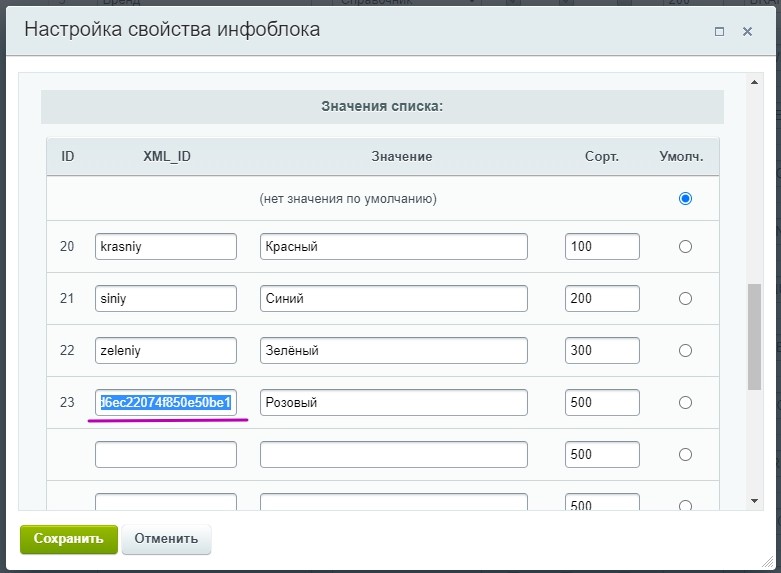The height and width of the screenshot is (573, 781).
Task: Click the '(нет значения по умолчанию)' label
Action: coord(348,199)
